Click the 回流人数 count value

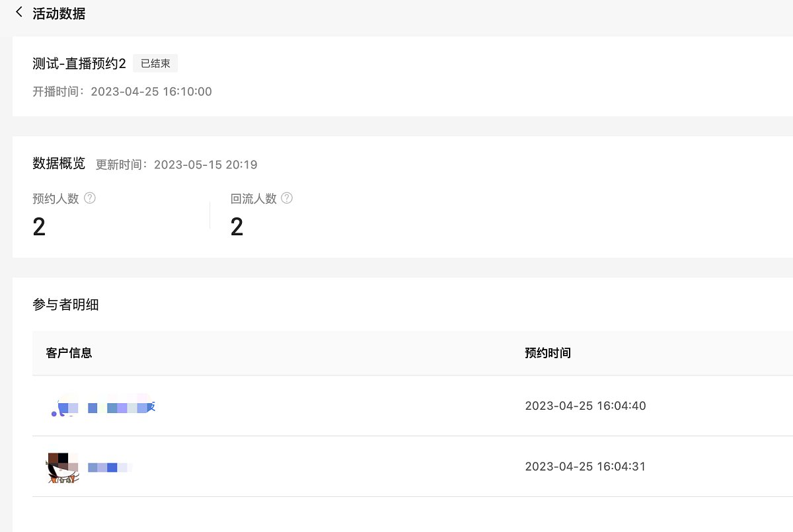(x=237, y=227)
